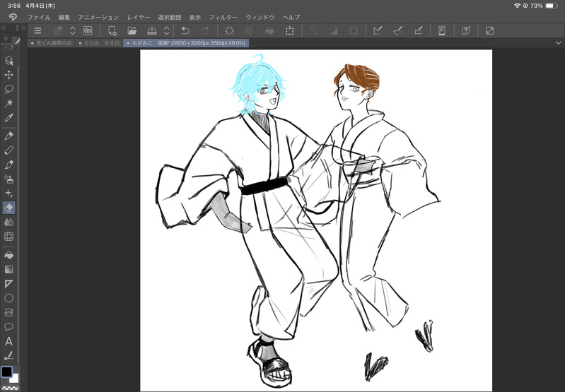Toggle the Snap to Special Ruler icon
The height and width of the screenshot is (392, 565).
[398, 31]
